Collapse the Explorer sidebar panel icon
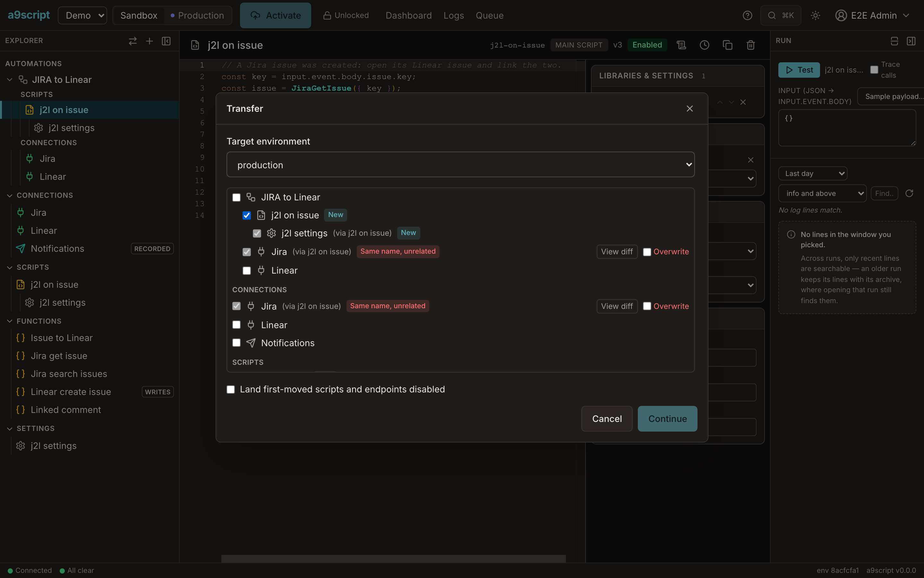The image size is (924, 578). coord(166,41)
